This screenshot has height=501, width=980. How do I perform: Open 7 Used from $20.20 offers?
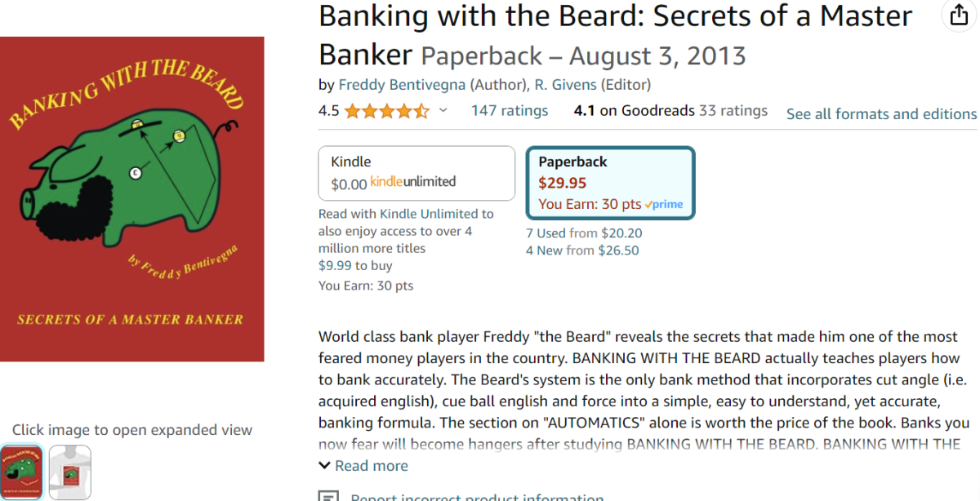[x=584, y=233]
